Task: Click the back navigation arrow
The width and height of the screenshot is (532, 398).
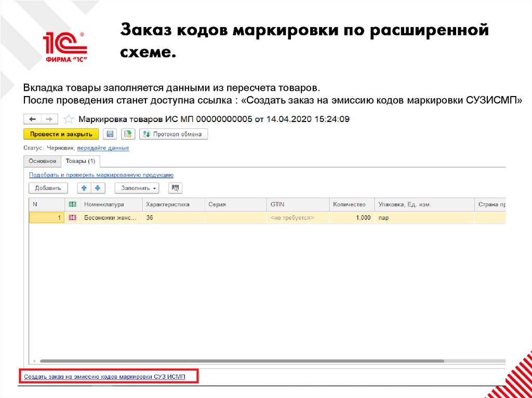Action: (x=32, y=119)
